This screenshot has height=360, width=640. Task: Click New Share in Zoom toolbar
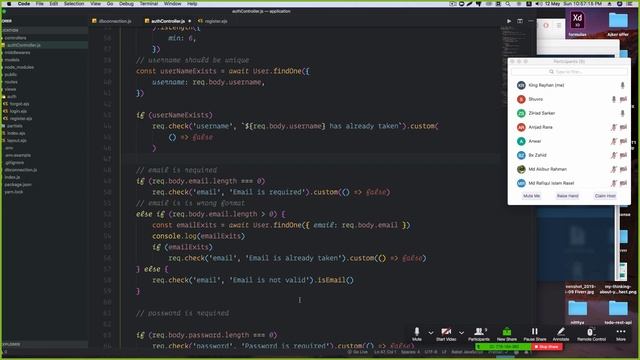pos(507,333)
